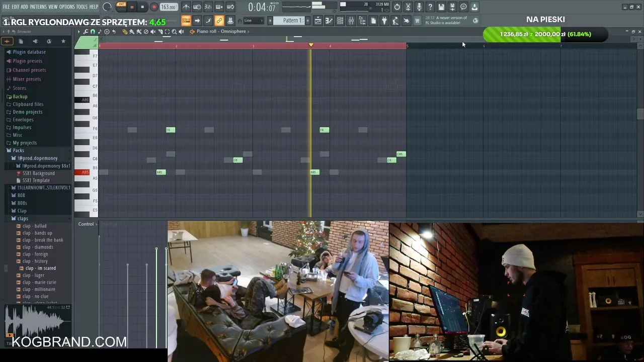Open the Line snap dropdown
Viewport: 644px width, 362px height.
coord(254,21)
